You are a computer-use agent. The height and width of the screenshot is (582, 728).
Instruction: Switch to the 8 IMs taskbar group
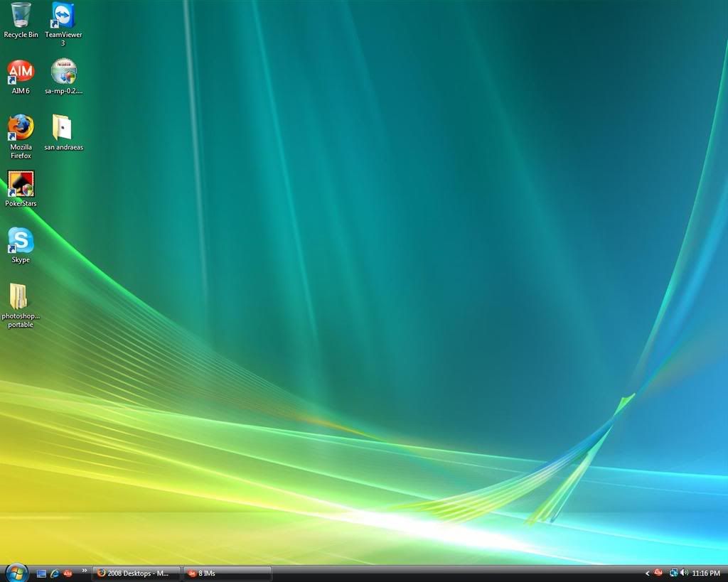tap(227, 573)
